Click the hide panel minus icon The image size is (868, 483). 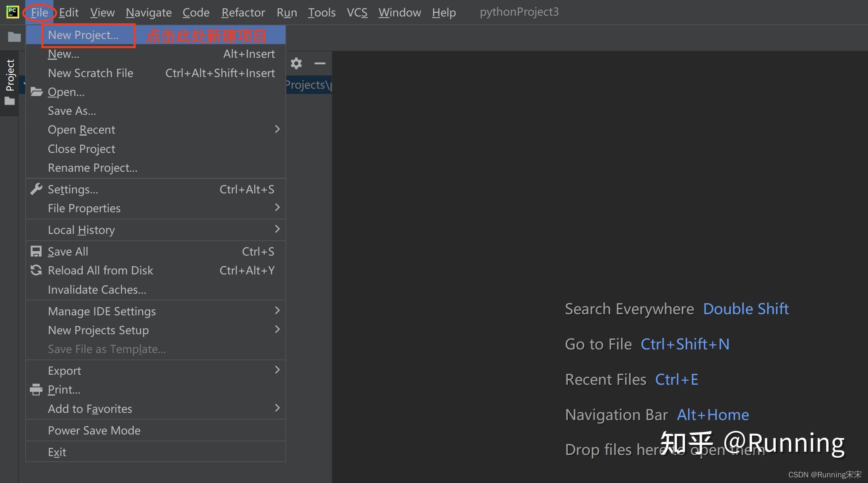[320, 63]
